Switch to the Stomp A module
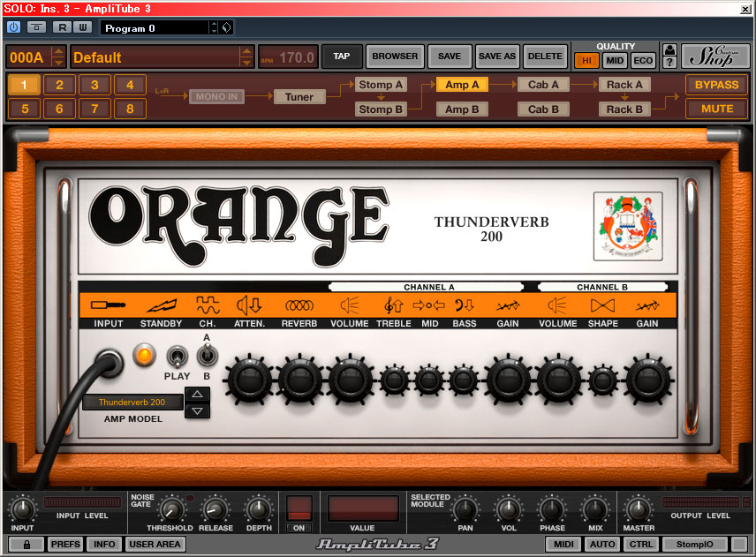Screen dimensions: 756x557 [x=381, y=85]
